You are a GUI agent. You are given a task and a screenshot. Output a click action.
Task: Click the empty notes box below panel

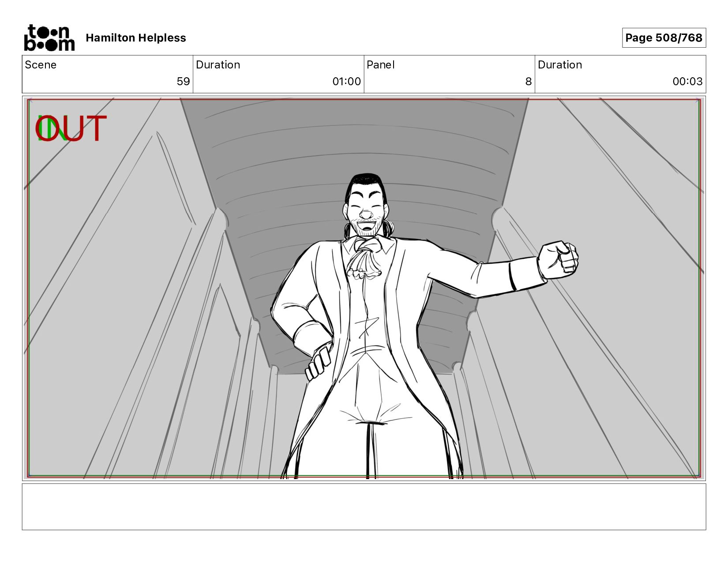(x=364, y=506)
